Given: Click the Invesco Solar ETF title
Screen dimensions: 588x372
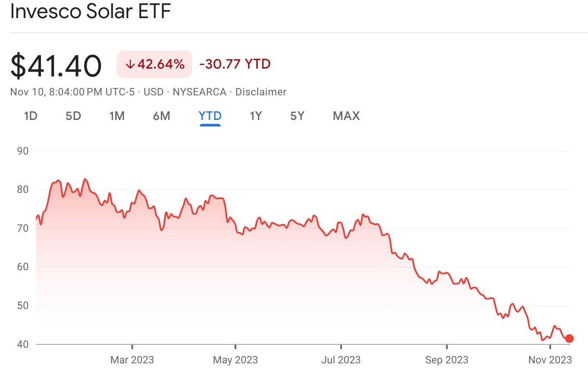Looking at the screenshot, I should click(90, 12).
